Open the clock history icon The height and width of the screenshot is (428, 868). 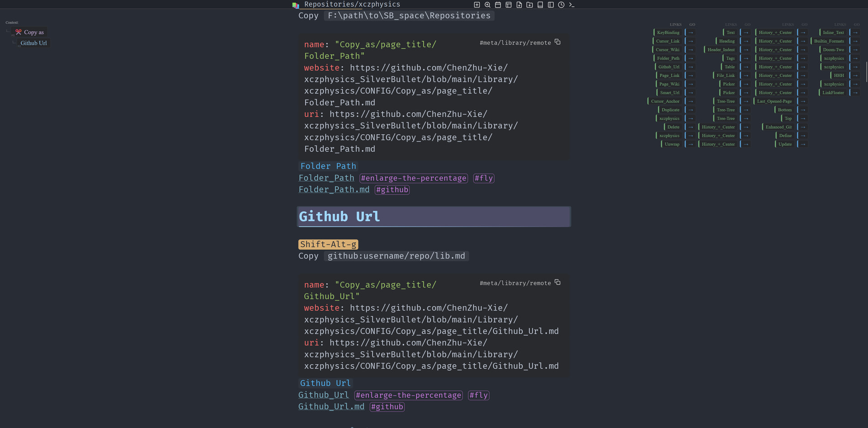tap(561, 5)
